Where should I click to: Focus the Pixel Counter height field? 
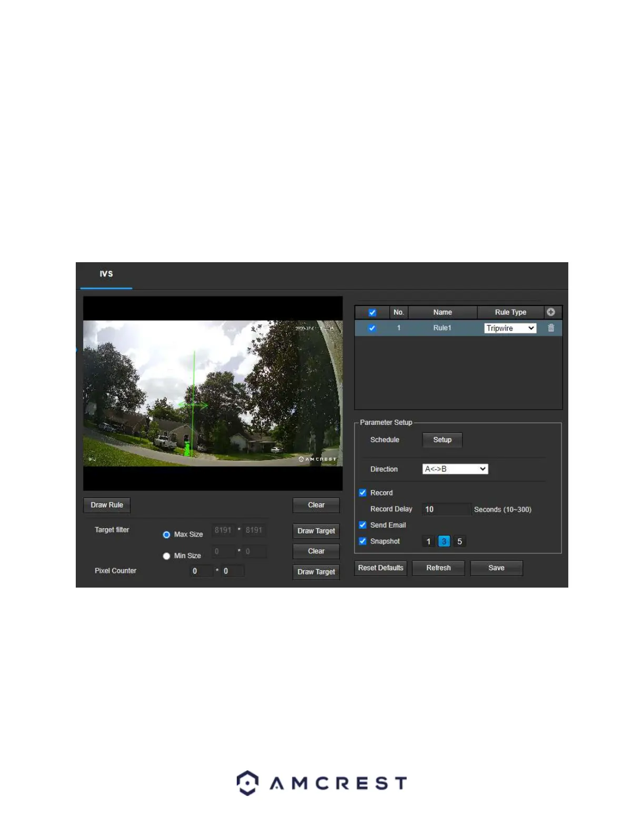coord(233,571)
